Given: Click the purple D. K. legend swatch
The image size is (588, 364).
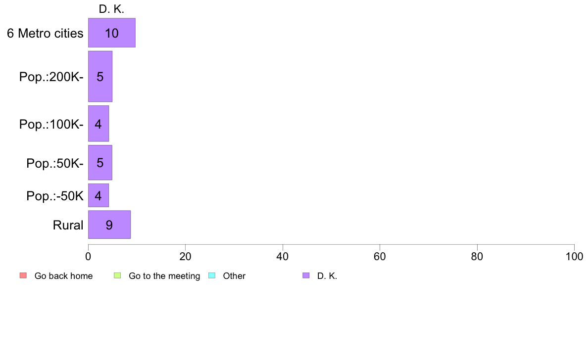Looking at the screenshot, I should 306,275.
